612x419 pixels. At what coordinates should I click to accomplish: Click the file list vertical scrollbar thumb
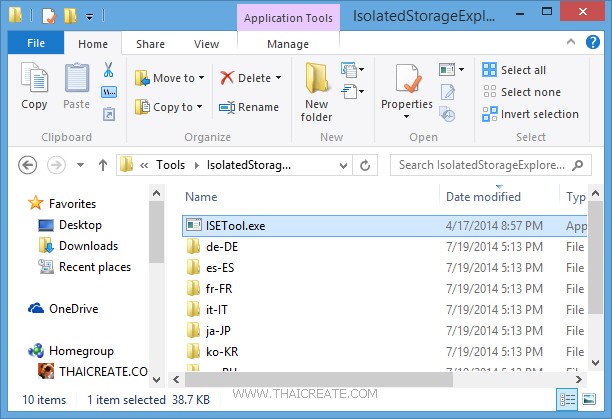[596, 257]
